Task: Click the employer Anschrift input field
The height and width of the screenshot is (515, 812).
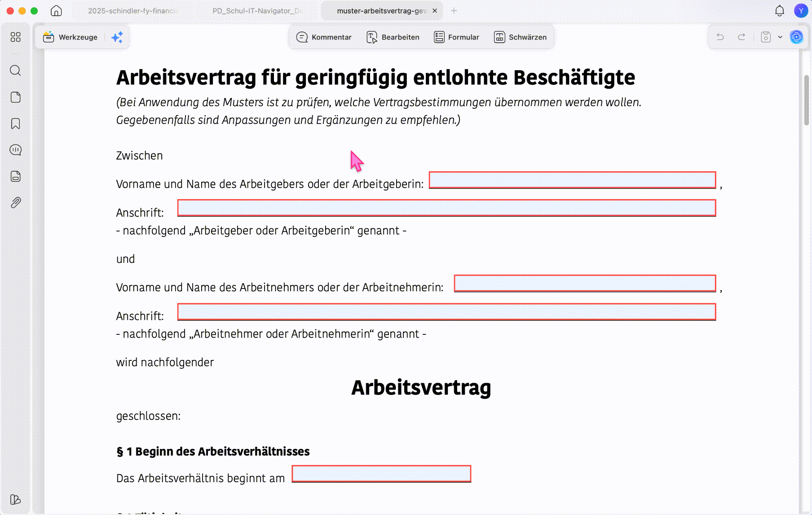Action: [446, 208]
